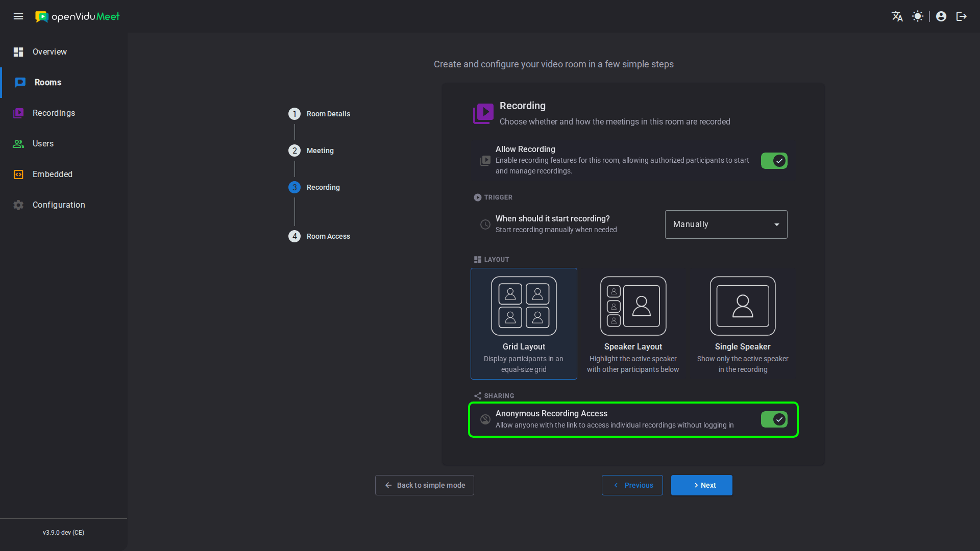
Task: Open the language translate icon
Action: tap(897, 16)
